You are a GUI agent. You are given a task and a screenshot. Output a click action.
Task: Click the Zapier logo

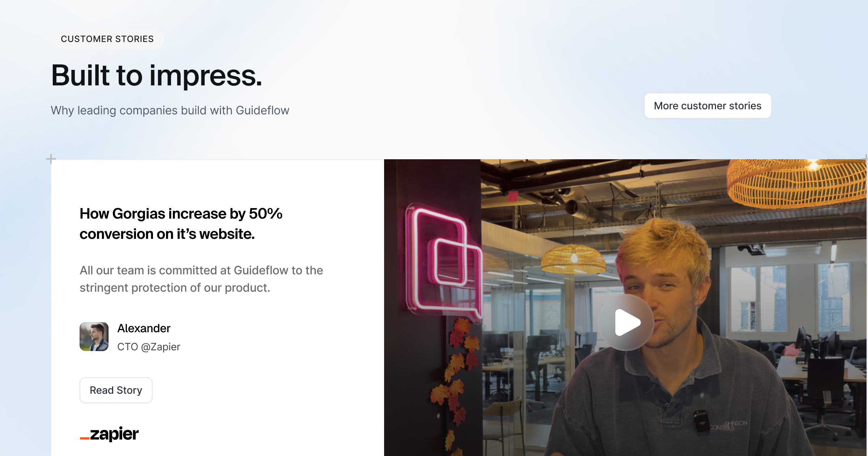109,434
